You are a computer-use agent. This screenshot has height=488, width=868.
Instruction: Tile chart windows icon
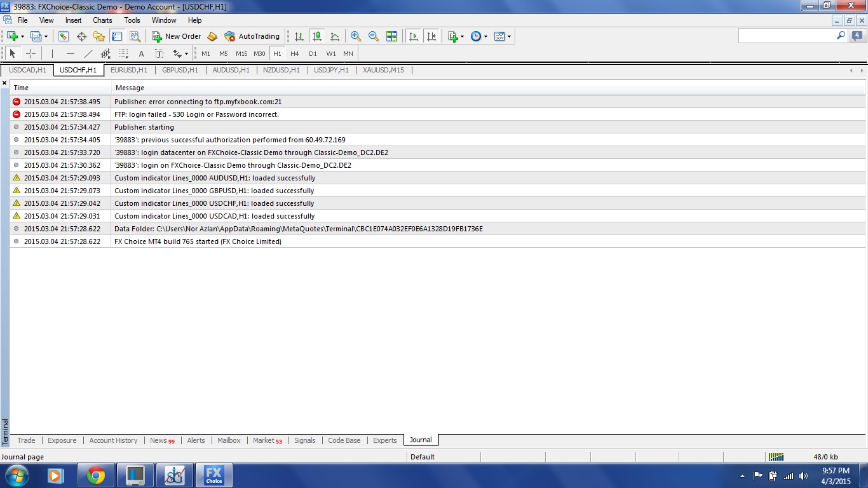[391, 36]
